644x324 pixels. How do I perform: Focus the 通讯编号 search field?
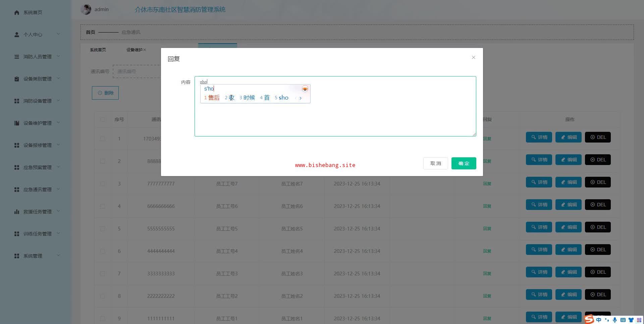click(x=138, y=71)
